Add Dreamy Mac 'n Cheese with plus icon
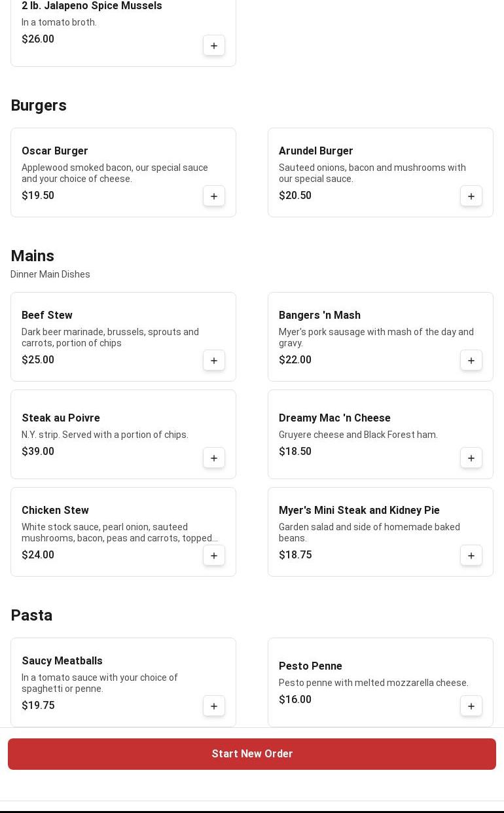This screenshot has width=504, height=813. (471, 458)
